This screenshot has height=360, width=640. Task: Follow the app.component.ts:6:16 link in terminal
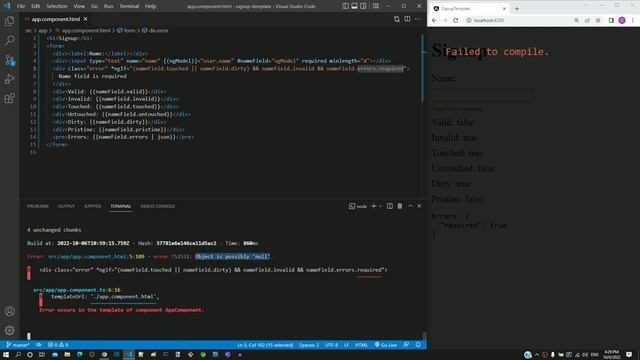click(x=77, y=290)
